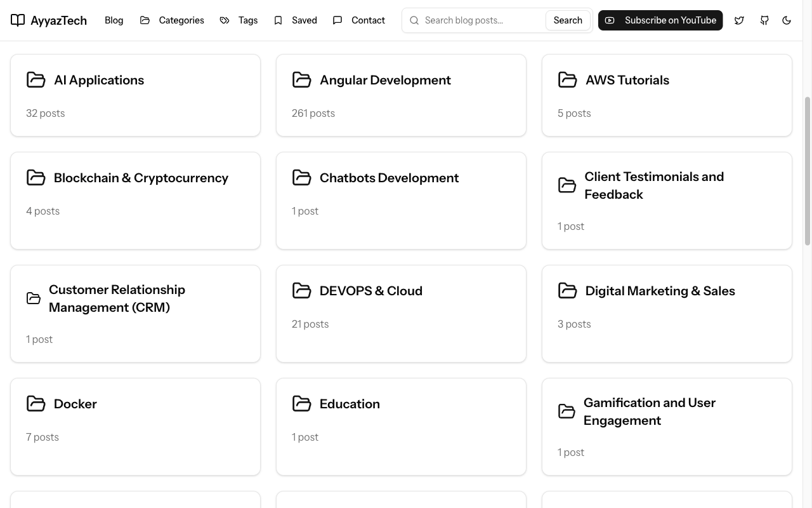Screen dimensions: 812x508
Task: Open the Twitter profile icon
Action: coord(739,20)
